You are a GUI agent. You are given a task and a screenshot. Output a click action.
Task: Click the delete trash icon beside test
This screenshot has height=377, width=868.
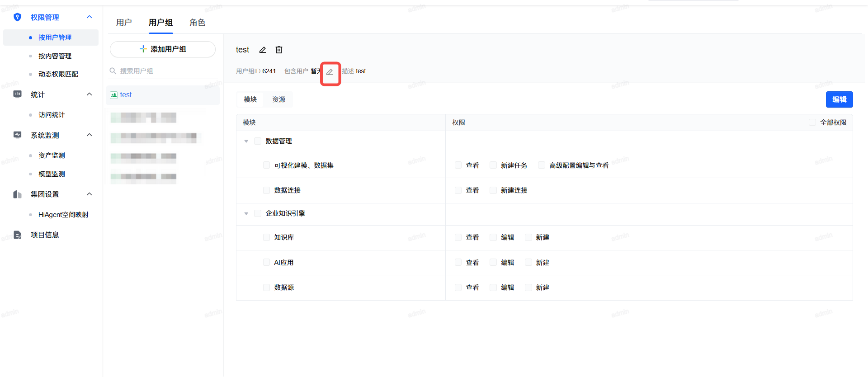[279, 50]
